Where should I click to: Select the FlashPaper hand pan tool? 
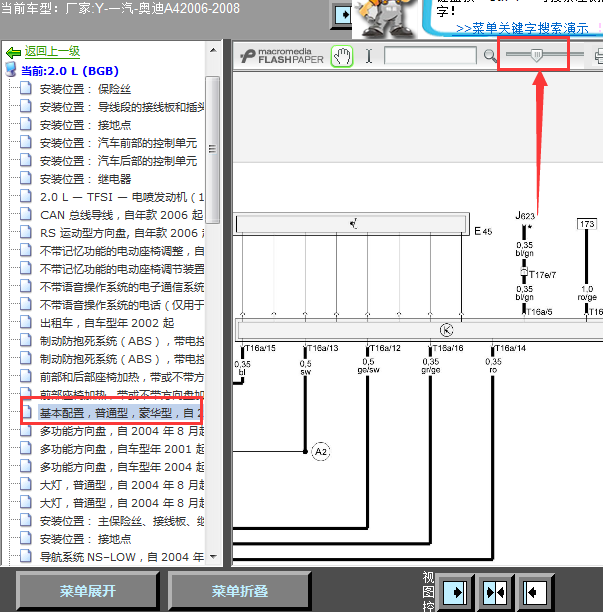pyautogui.click(x=342, y=56)
